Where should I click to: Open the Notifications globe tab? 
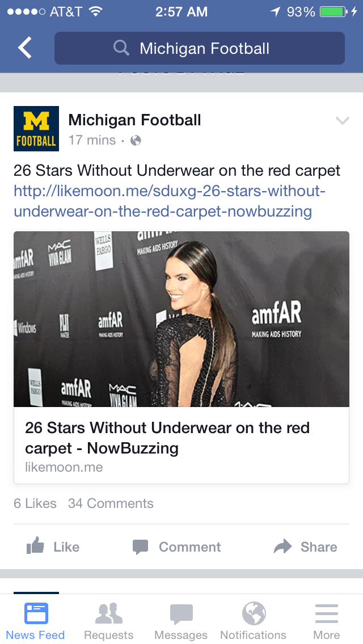(x=253, y=620)
